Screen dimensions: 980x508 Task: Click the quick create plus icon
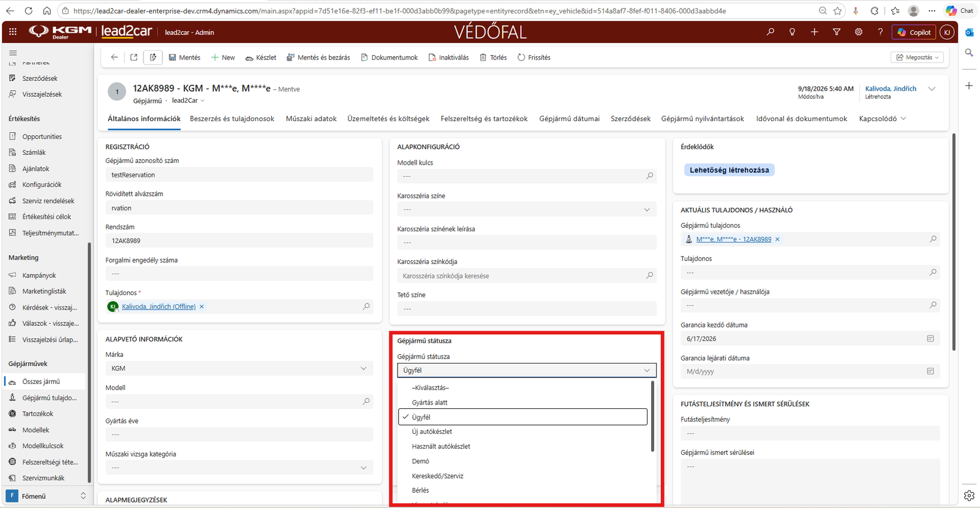pos(814,32)
